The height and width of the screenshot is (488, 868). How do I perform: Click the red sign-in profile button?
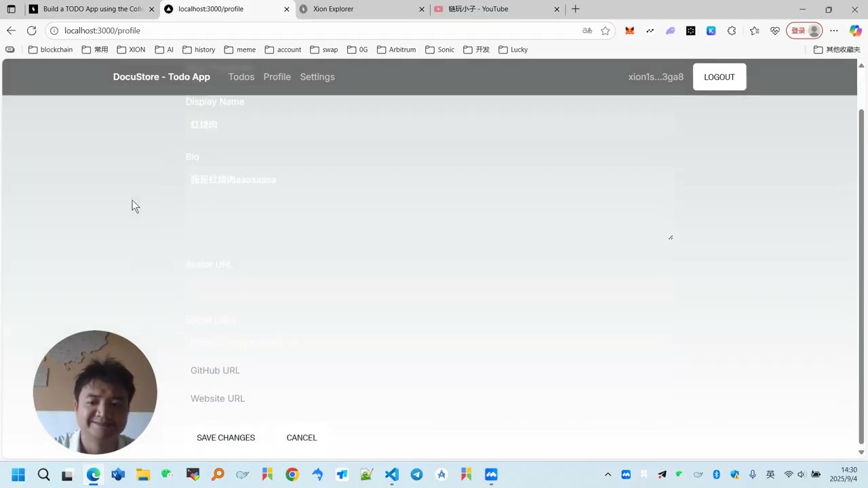[804, 30]
